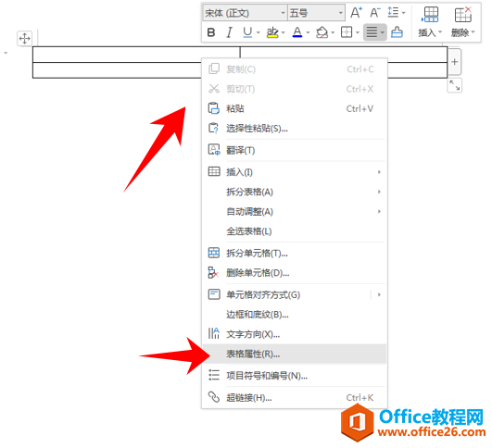
Task: Click the Delete table icon in toolbar
Action: tap(463, 15)
